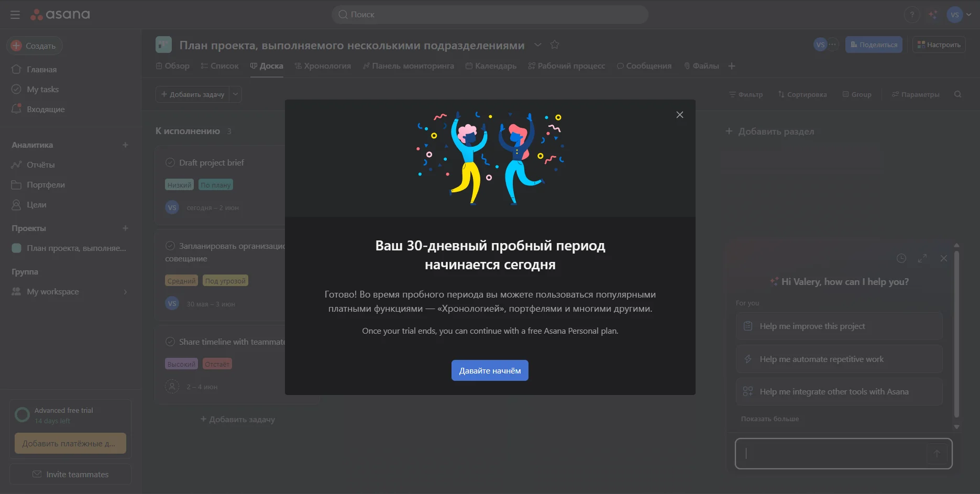Click the Search field
Viewport: 980px width, 494px height.
pyautogui.click(x=490, y=15)
